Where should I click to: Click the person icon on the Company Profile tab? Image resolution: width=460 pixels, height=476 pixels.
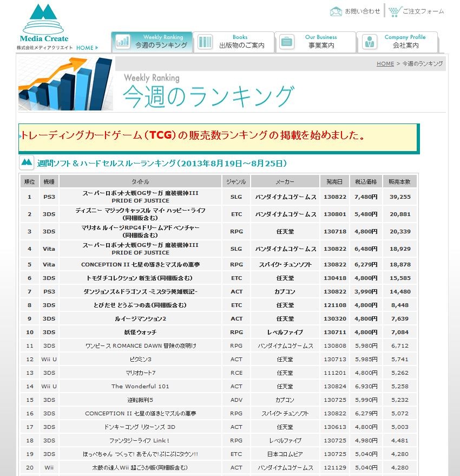pos(369,42)
